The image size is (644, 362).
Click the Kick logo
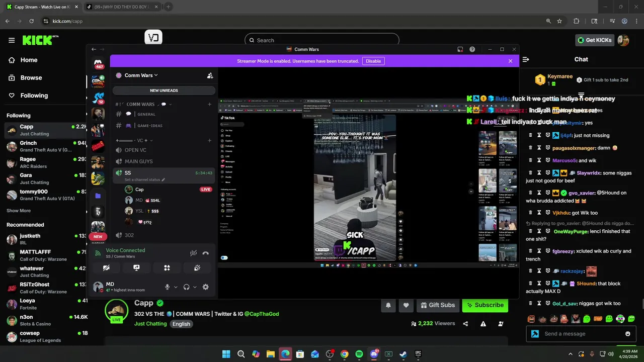point(40,40)
